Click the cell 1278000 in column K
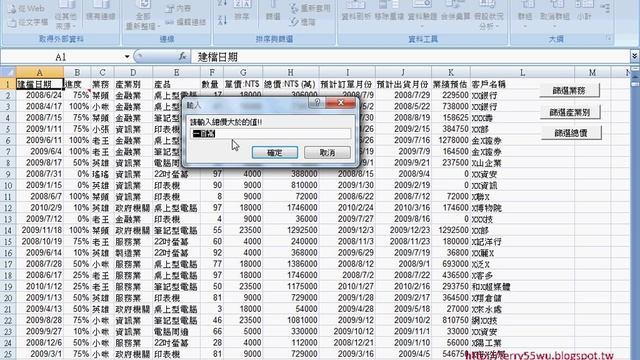 pyautogui.click(x=450, y=140)
